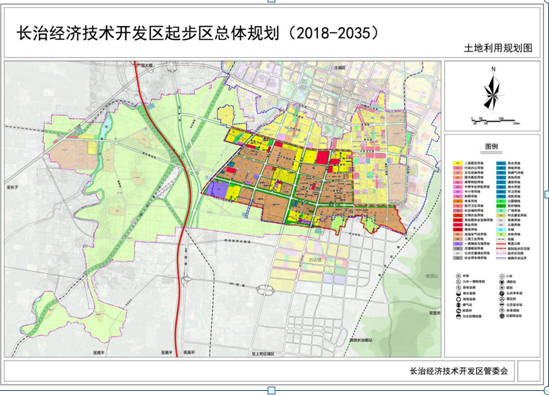Click the 图例 legend heading

coord(492,146)
